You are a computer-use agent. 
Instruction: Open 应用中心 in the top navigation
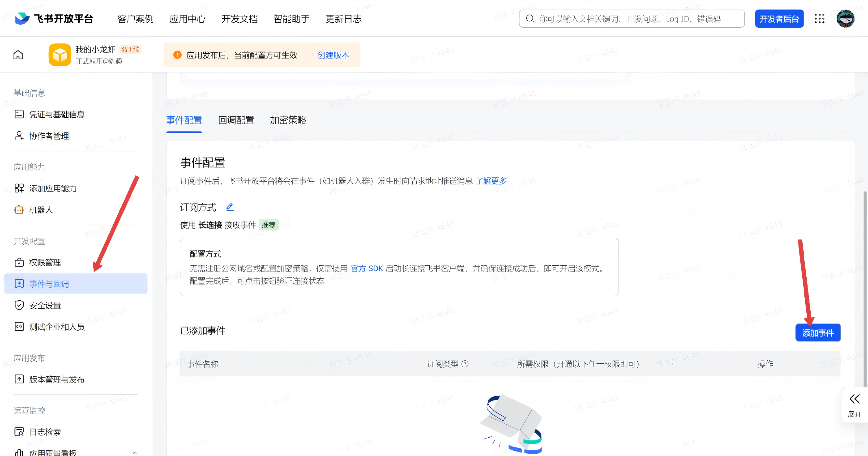187,19
